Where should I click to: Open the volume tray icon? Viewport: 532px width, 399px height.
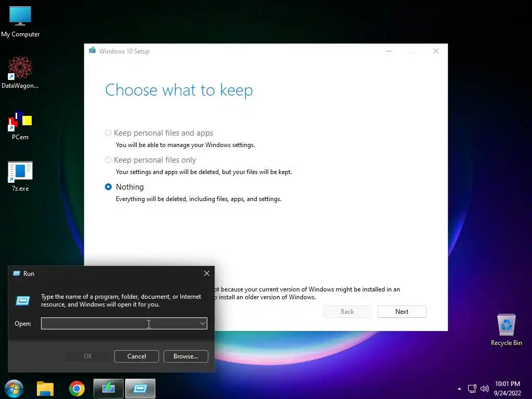pyautogui.click(x=485, y=389)
